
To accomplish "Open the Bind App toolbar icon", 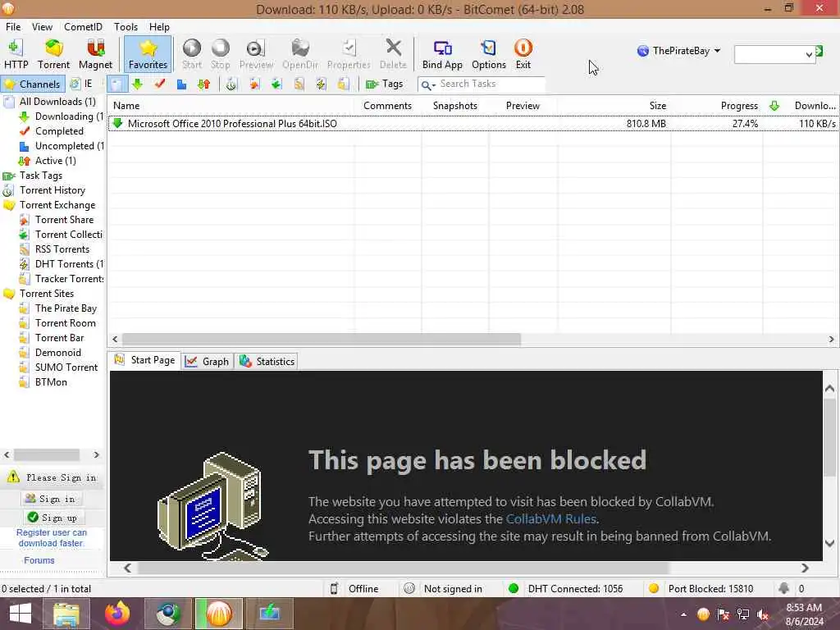I will [x=442, y=54].
